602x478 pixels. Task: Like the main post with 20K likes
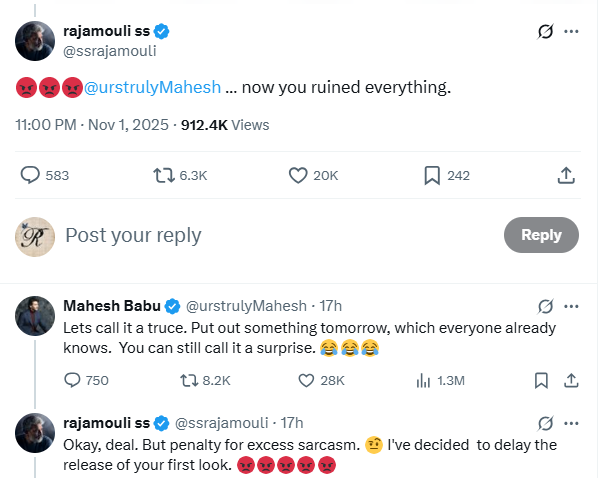[297, 175]
